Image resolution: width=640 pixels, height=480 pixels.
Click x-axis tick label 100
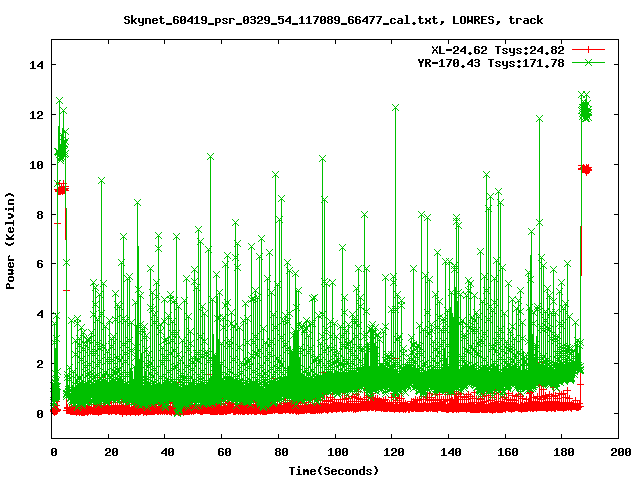[x=338, y=452]
